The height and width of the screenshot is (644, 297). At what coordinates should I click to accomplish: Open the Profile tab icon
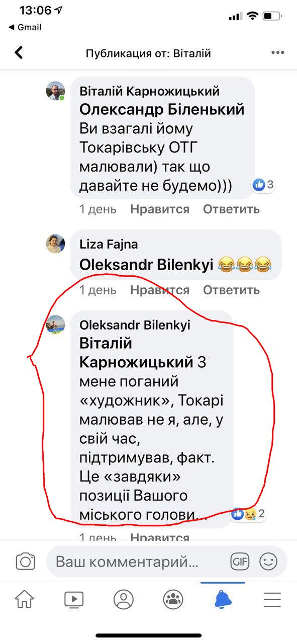(x=124, y=599)
